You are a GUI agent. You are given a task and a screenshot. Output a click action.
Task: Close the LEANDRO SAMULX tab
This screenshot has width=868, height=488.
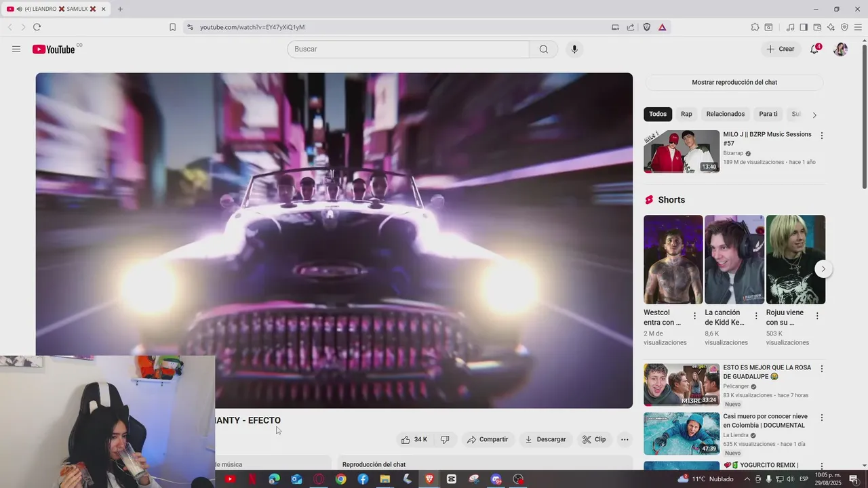click(104, 9)
